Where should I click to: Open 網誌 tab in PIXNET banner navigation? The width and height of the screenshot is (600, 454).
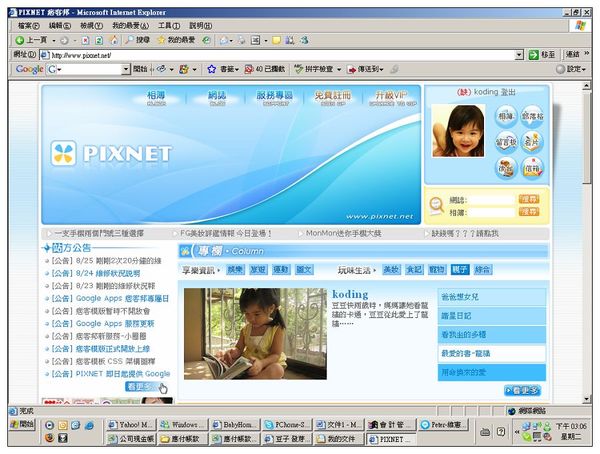[x=217, y=98]
